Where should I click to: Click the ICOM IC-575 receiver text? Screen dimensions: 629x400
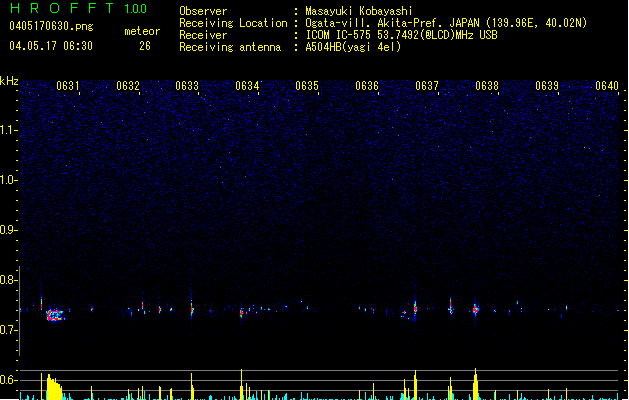tap(401, 35)
